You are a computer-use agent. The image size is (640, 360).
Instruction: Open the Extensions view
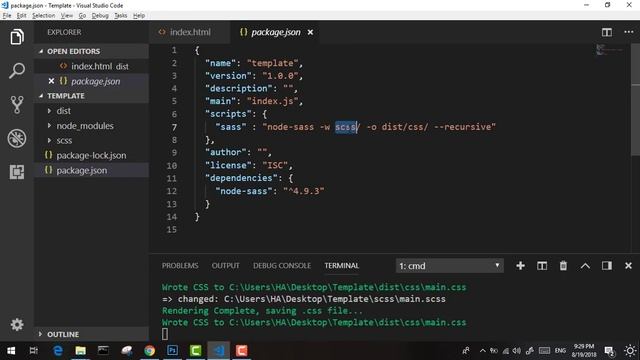pos(17,172)
